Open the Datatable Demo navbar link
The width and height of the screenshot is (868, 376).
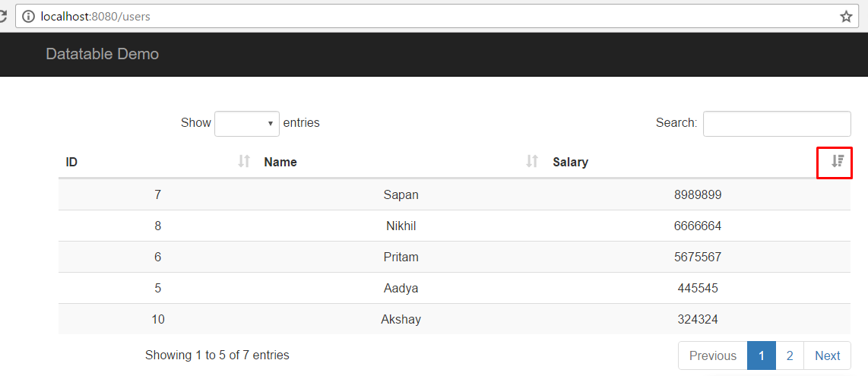pyautogui.click(x=103, y=54)
